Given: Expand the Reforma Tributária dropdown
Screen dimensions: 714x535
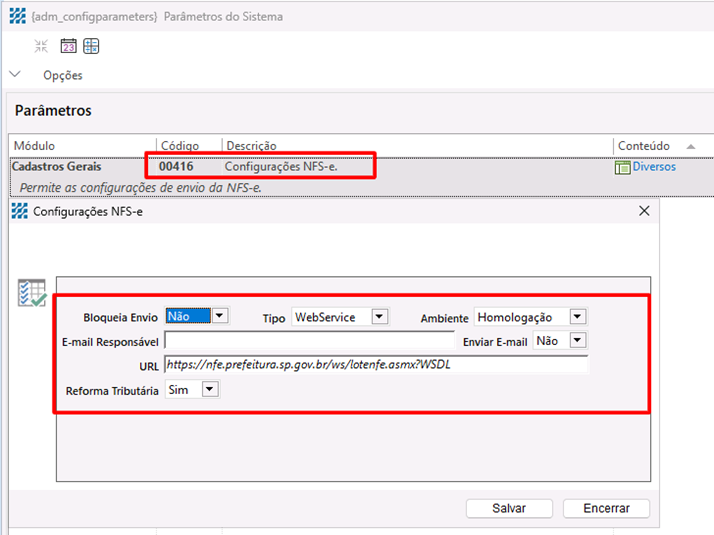Looking at the screenshot, I should point(209,390).
